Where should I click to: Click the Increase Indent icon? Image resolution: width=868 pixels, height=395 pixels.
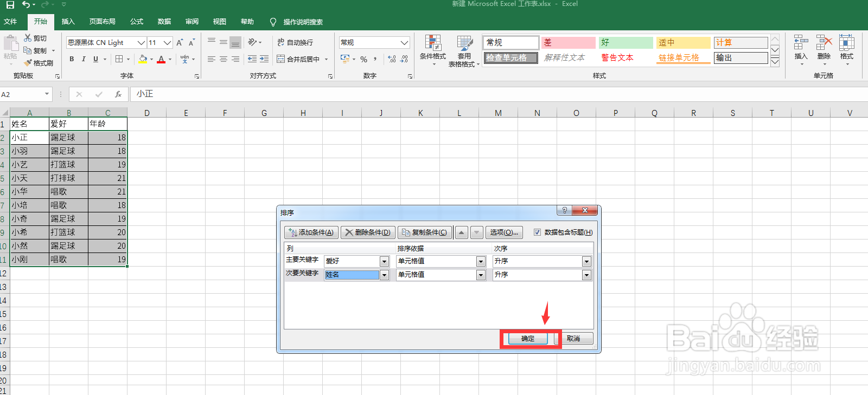tap(264, 59)
